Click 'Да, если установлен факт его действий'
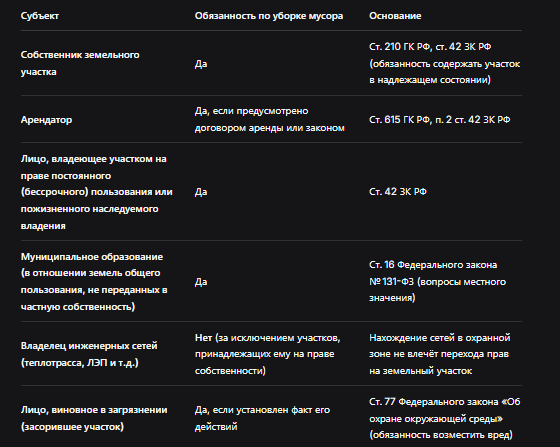The height and width of the screenshot is (447, 560). click(x=262, y=418)
